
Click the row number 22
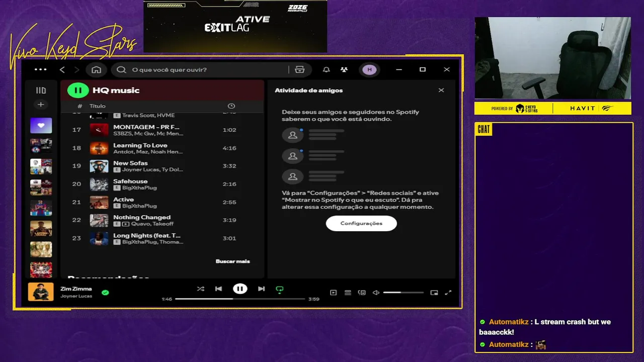[x=76, y=220]
